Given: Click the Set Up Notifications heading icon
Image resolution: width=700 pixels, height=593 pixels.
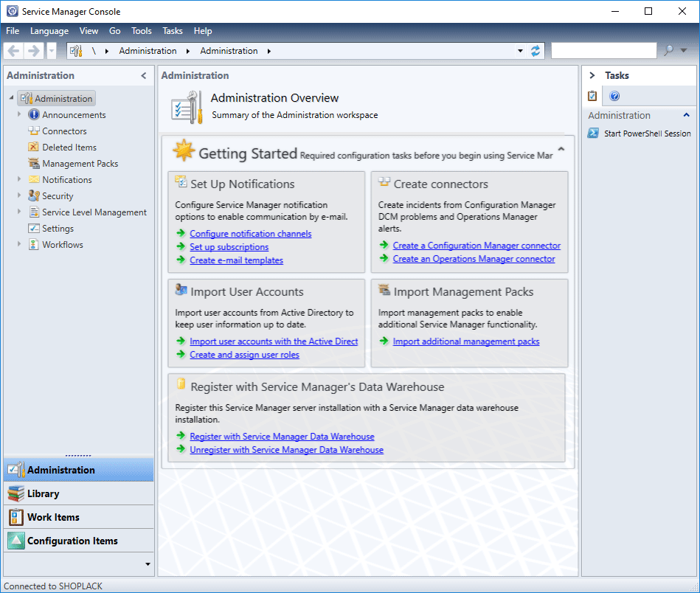Looking at the screenshot, I should (x=181, y=181).
